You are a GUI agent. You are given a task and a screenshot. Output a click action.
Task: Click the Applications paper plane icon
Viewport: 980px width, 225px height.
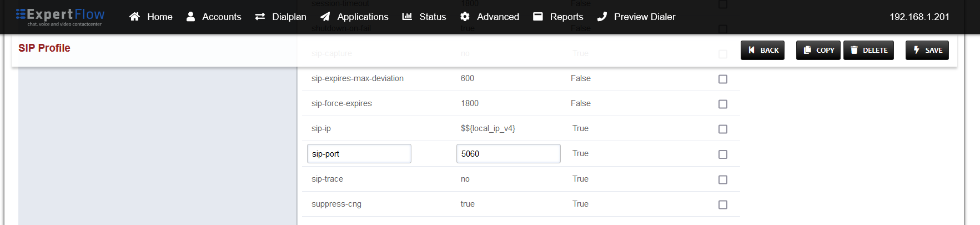325,17
